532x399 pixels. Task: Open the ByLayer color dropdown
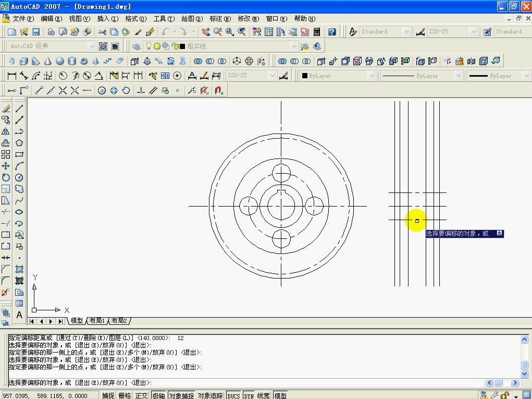coord(372,76)
